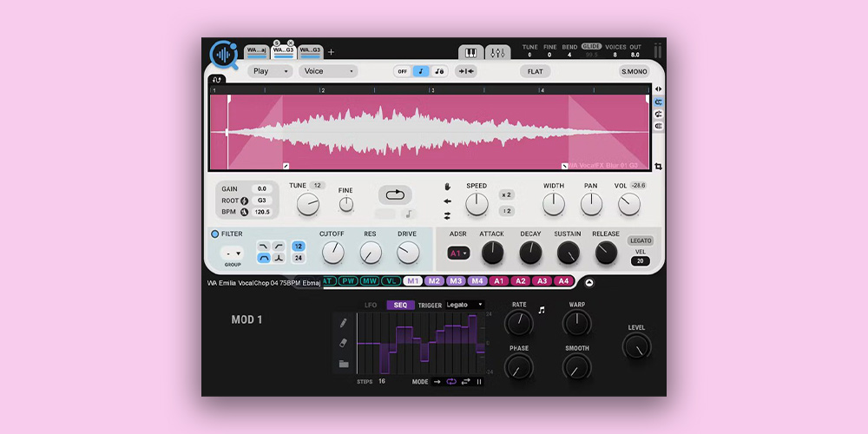This screenshot has height=434, width=868.
Task: Enable the LEGATO toggle
Action: pyautogui.click(x=640, y=240)
